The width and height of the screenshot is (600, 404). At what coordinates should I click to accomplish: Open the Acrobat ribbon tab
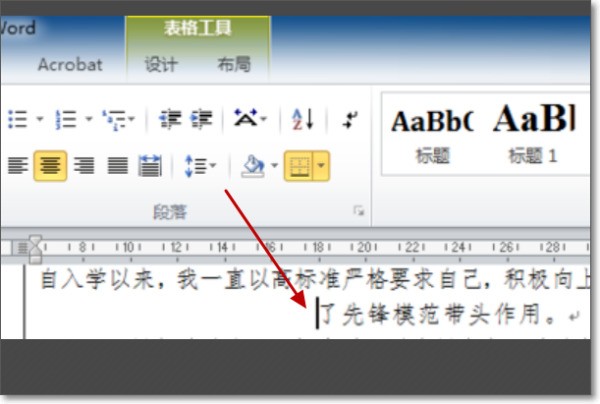[70, 65]
